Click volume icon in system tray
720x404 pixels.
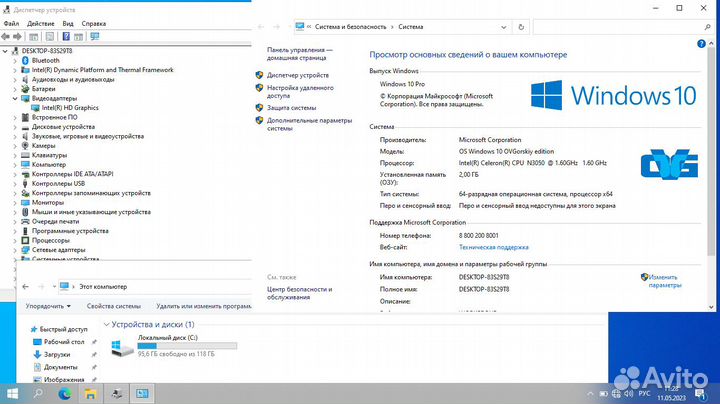click(x=628, y=394)
